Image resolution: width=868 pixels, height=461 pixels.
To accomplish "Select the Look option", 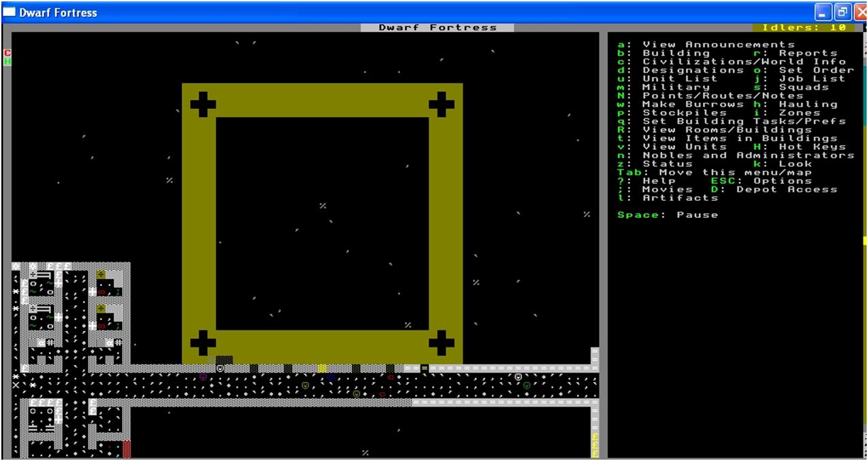I will [x=783, y=164].
